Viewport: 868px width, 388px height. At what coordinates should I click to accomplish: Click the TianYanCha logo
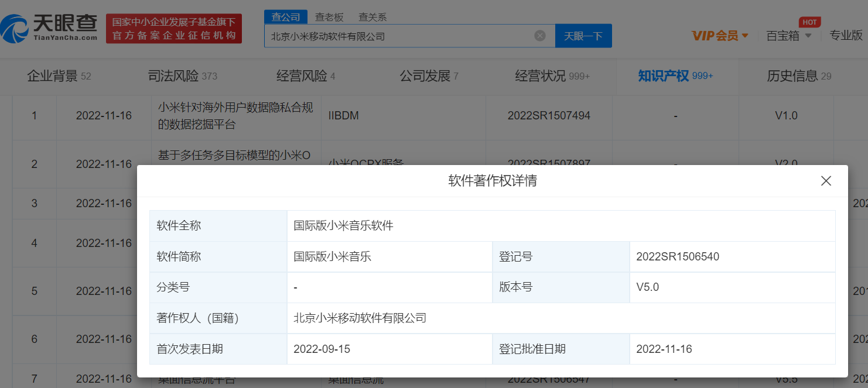coord(49,28)
